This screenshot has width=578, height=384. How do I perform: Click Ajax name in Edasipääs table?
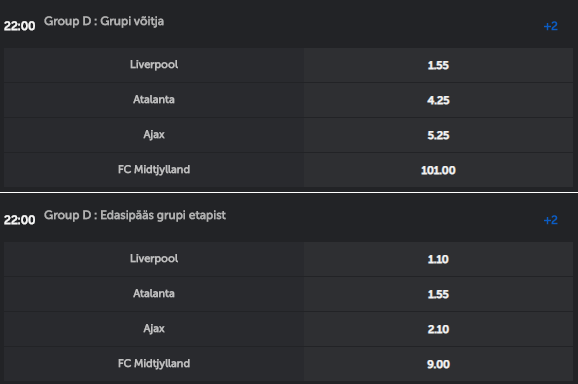(154, 329)
